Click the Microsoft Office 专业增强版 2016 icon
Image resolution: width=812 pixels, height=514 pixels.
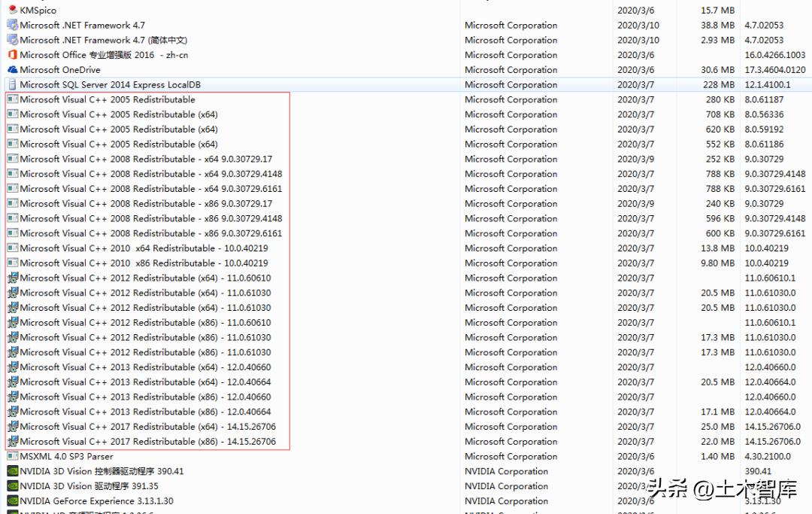(11, 54)
